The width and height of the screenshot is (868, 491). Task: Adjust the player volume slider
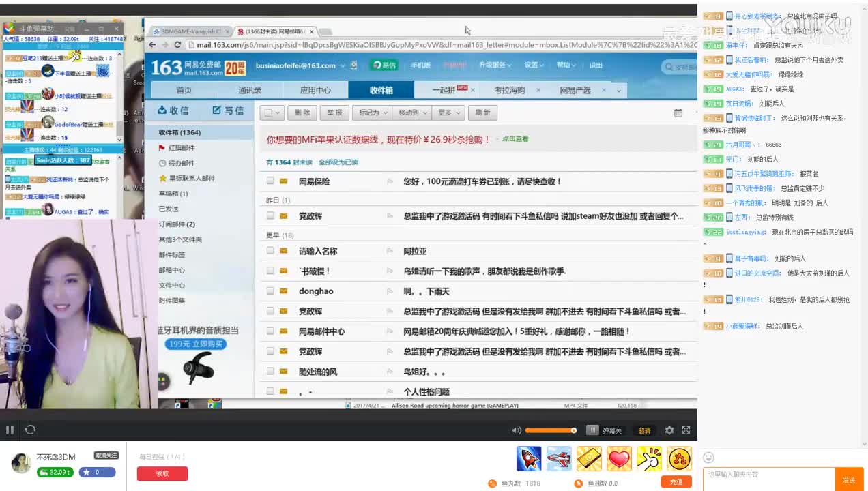point(551,430)
